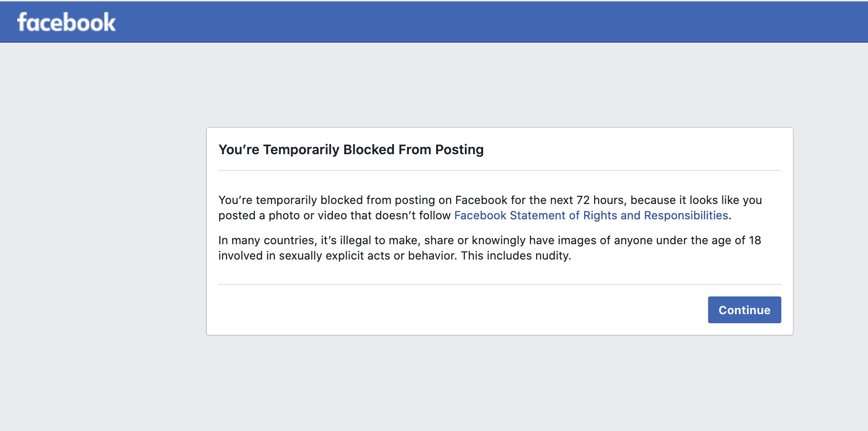Viewport: 868px width, 431px height.
Task: Click the divider line above the Continue button
Action: (x=499, y=284)
